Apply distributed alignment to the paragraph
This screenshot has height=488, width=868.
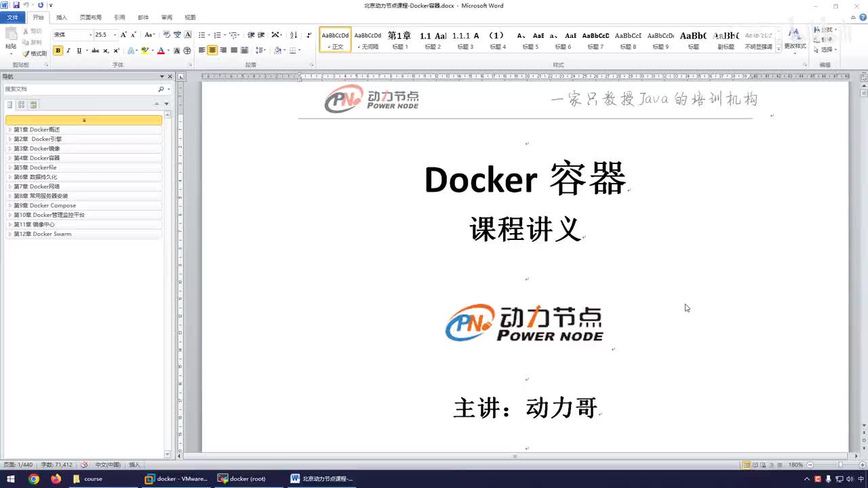click(245, 51)
